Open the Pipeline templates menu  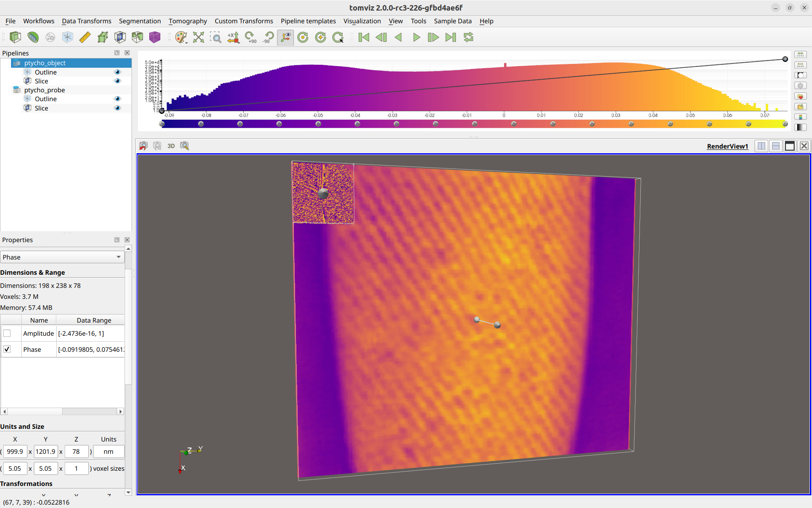tap(308, 21)
